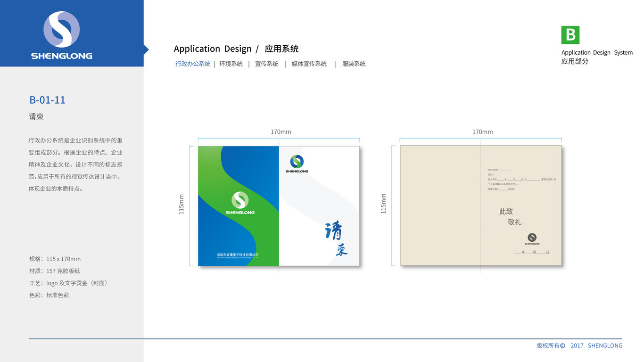
Task: Click the beige inner-page mockup thumbnail
Action: 481,206
